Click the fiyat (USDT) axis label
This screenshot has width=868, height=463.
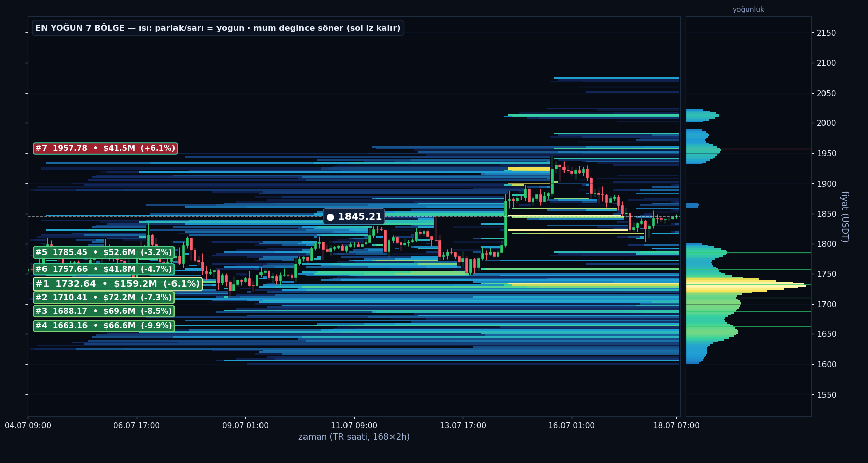coord(844,217)
